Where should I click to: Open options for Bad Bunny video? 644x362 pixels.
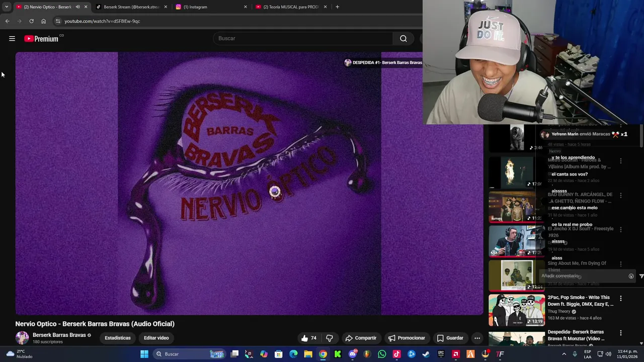coord(620,195)
